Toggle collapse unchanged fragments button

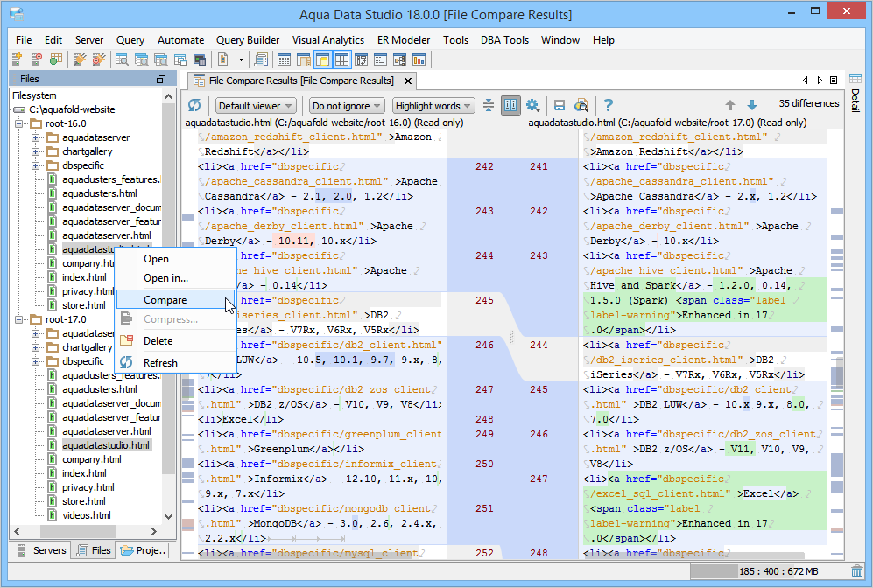pyautogui.click(x=489, y=105)
